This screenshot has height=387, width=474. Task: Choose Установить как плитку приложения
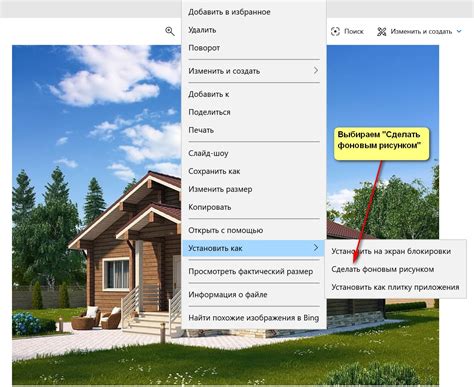click(396, 287)
